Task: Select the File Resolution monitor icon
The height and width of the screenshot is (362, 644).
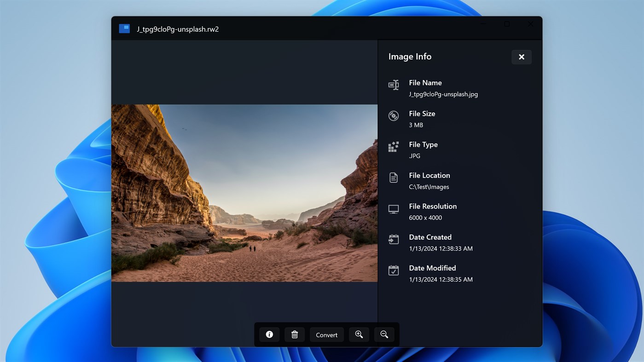Action: tap(393, 208)
